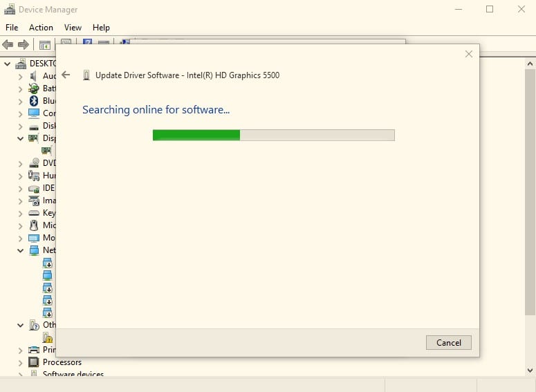Cancel the driver software search
Viewport: 536px width, 392px height.
(448, 342)
